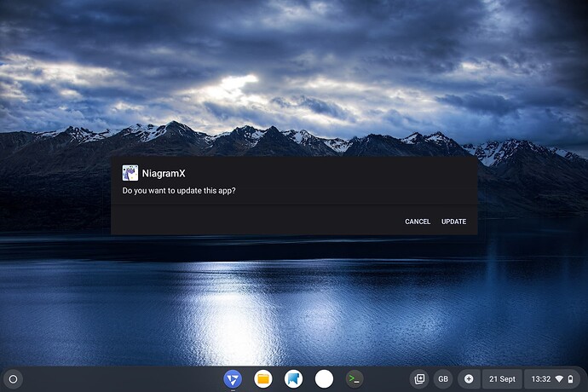This screenshot has height=392, width=588.
Task: Open the blue chat bubble app in shelf
Action: (294, 379)
